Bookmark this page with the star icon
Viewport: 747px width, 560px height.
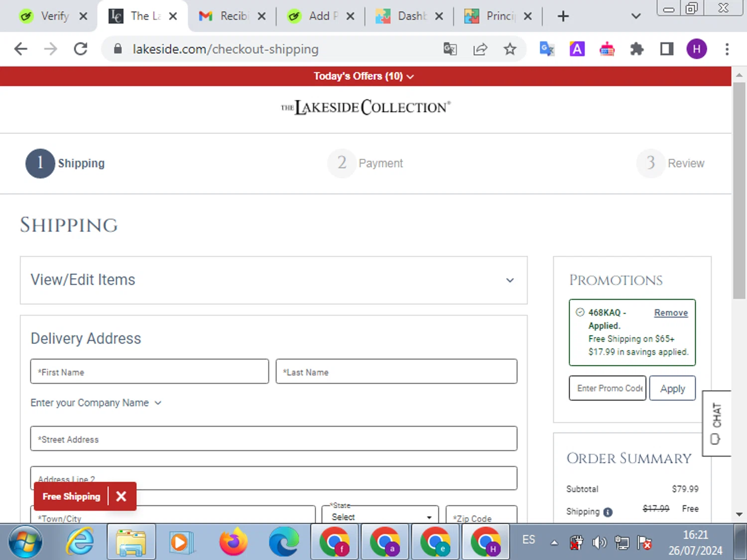[510, 49]
